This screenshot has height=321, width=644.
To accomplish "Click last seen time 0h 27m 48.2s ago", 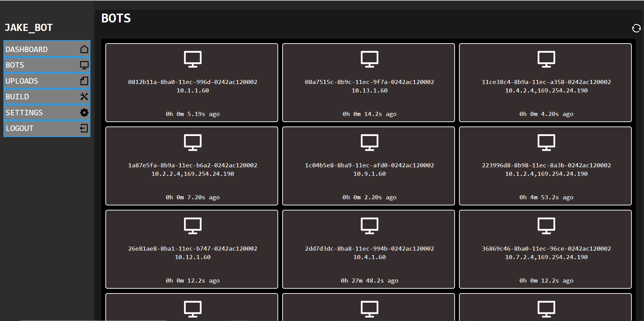I will click(x=370, y=281).
